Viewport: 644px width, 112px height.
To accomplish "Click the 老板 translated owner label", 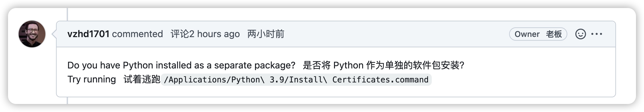I will point(554,34).
